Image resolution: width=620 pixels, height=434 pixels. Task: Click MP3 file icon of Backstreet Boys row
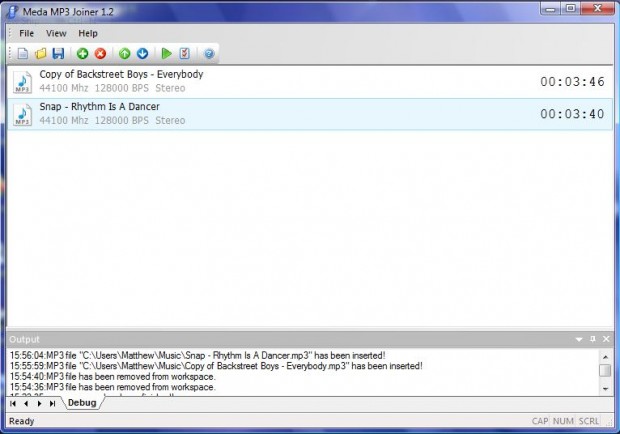pyautogui.click(x=23, y=82)
